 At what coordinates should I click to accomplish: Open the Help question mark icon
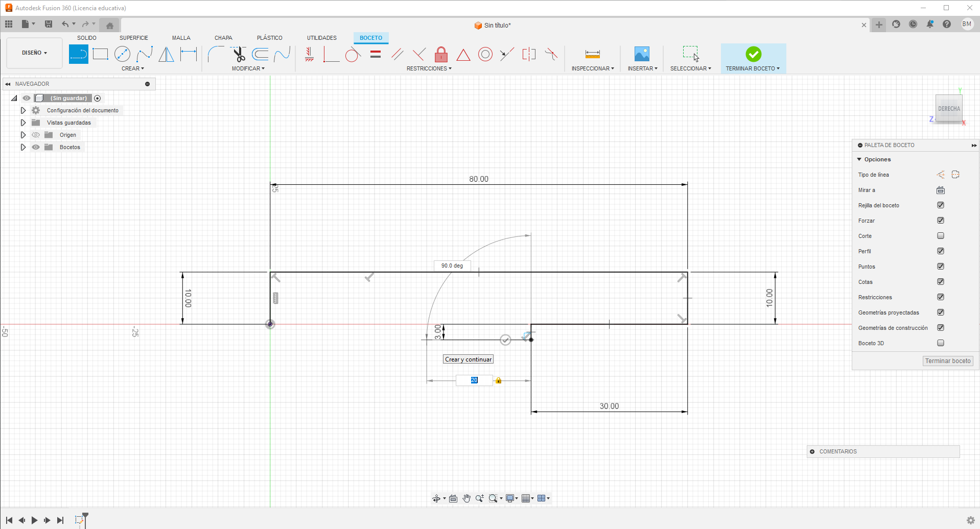[947, 24]
